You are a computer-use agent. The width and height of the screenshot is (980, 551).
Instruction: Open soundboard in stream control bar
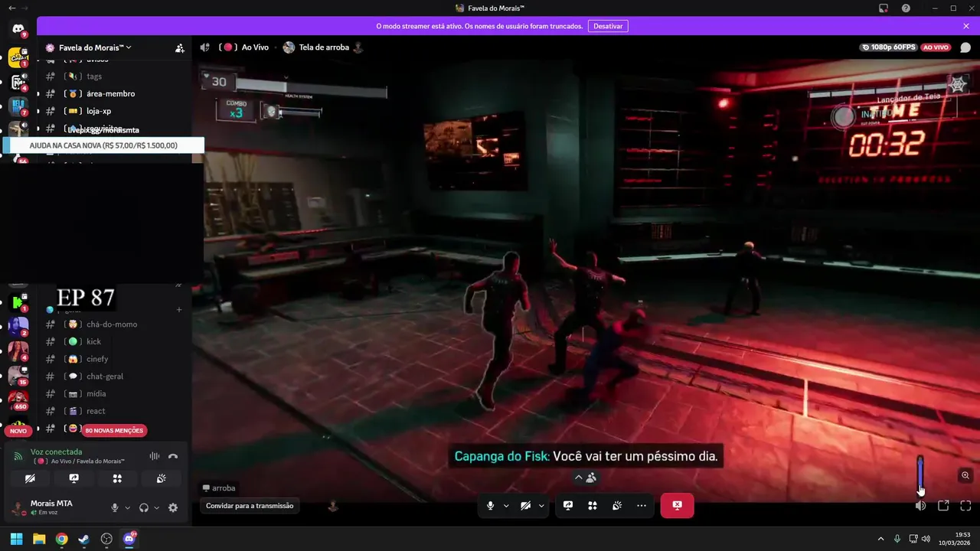617,506
